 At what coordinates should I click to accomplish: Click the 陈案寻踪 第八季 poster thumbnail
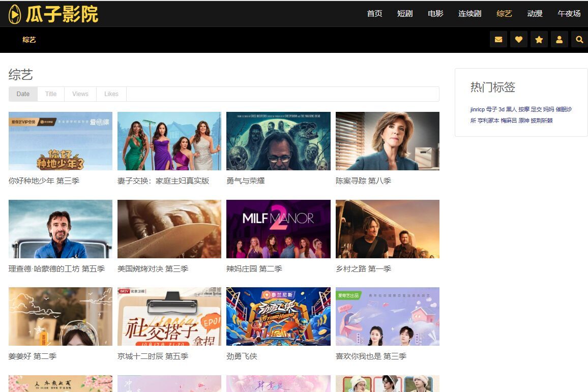(x=387, y=141)
